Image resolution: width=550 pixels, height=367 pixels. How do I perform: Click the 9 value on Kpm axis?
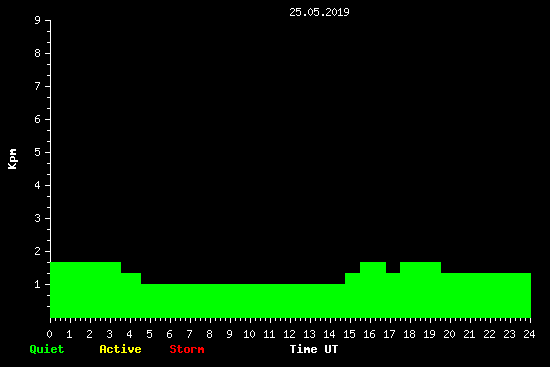pos(37,20)
